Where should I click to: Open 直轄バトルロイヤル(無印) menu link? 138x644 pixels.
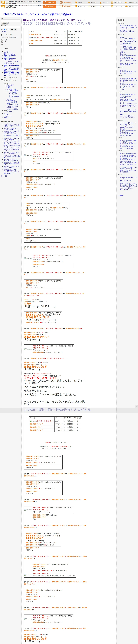point(11,70)
